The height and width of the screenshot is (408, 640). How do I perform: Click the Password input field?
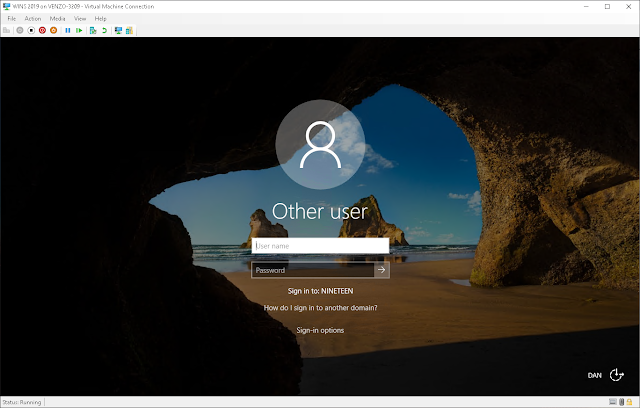(x=313, y=270)
